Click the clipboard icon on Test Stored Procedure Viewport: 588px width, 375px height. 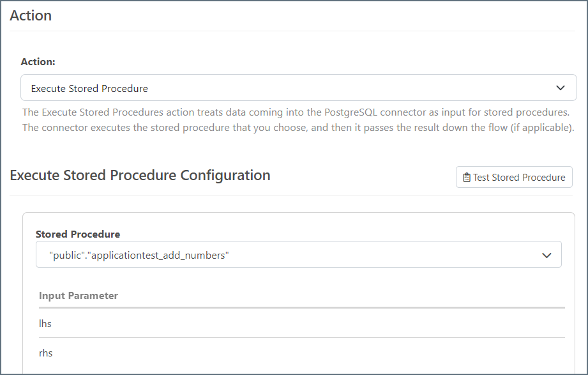467,178
